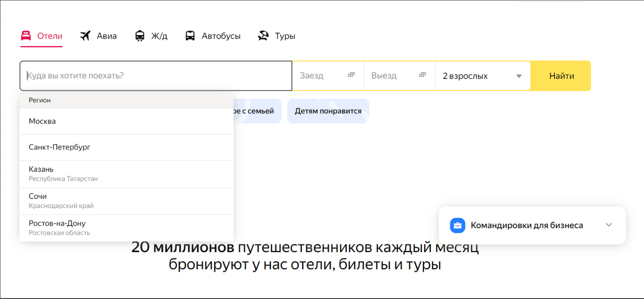This screenshot has width=644, height=299.
Task: Go to the Туры tab
Action: [276, 36]
